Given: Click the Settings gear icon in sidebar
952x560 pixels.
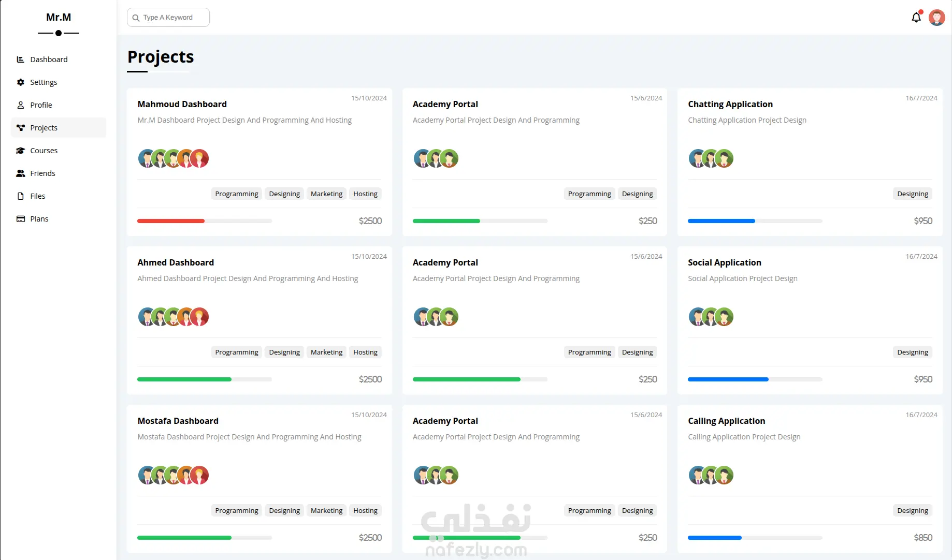Looking at the screenshot, I should 21,82.
